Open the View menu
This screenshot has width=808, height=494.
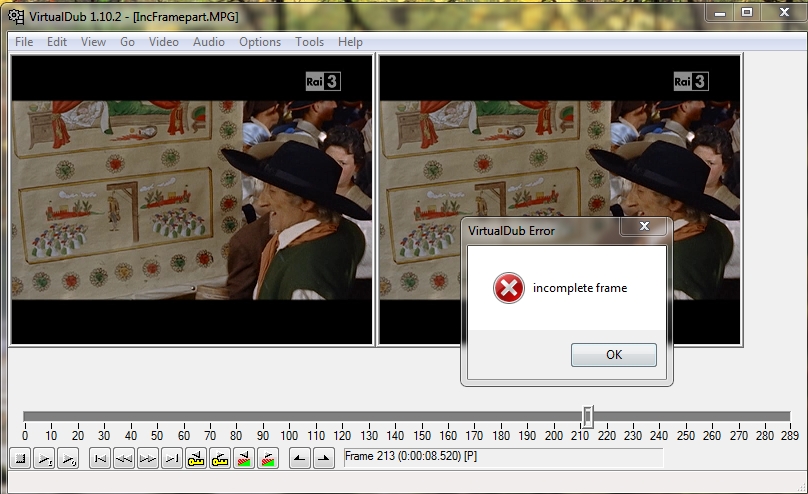click(x=93, y=42)
